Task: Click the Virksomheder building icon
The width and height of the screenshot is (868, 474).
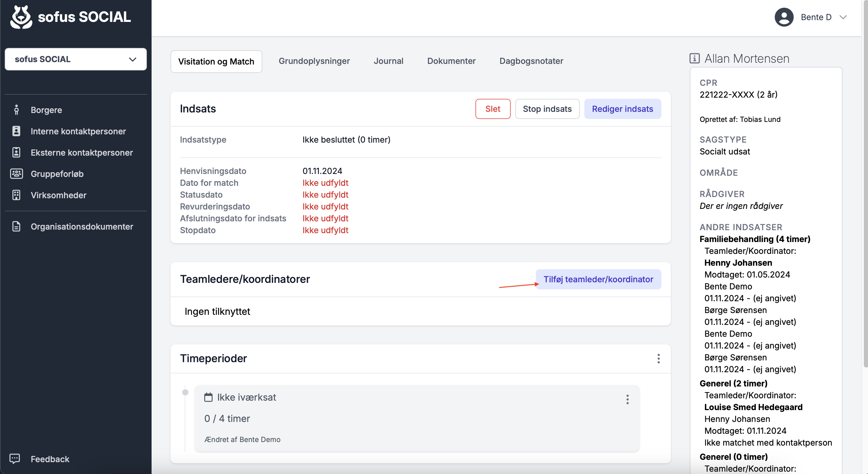Action: tap(16, 195)
